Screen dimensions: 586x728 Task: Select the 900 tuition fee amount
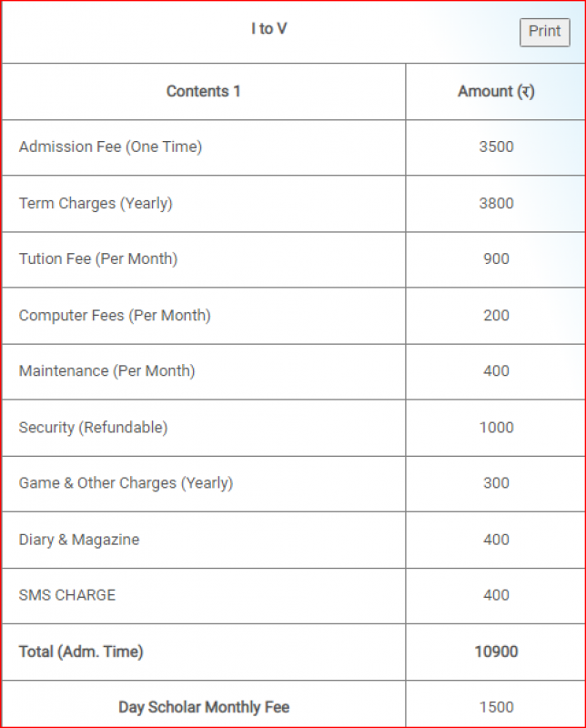pos(496,258)
